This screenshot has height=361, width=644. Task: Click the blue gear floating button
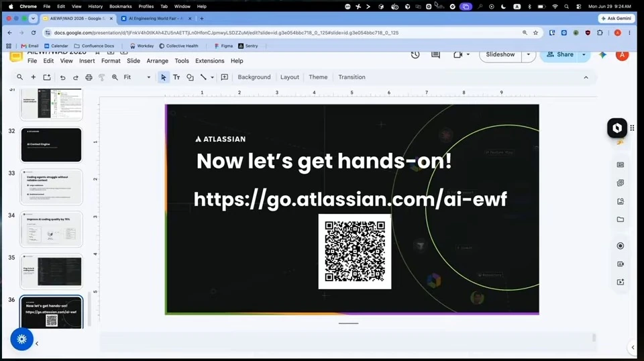tap(21, 339)
